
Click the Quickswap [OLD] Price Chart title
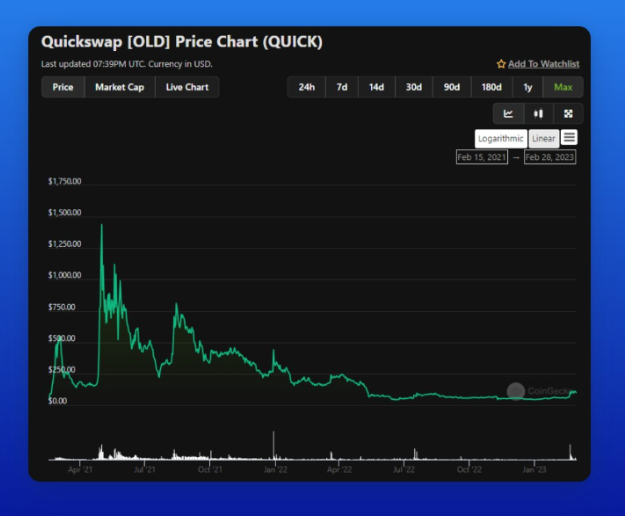(x=182, y=42)
